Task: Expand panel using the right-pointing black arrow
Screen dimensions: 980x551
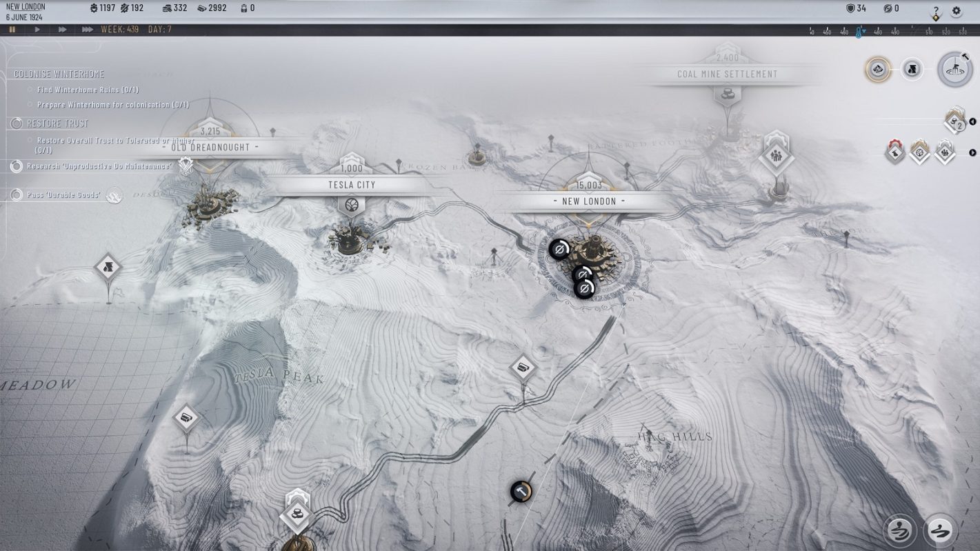Action: [973, 153]
